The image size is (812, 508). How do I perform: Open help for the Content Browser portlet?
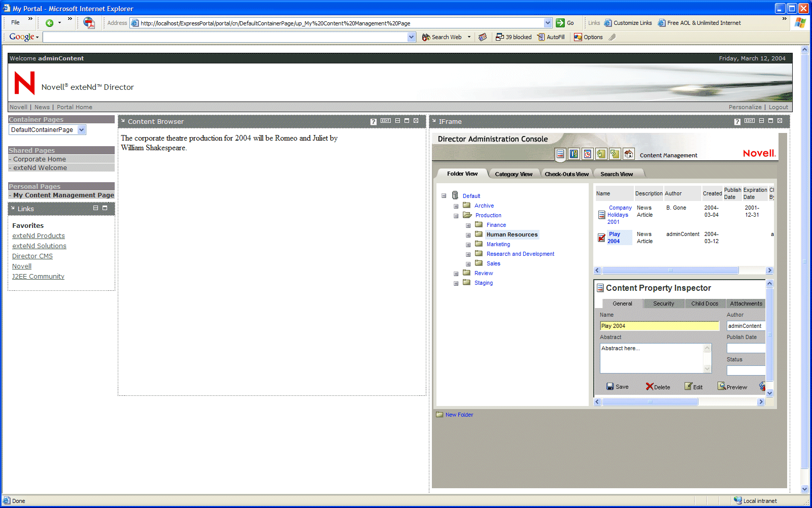pos(374,121)
